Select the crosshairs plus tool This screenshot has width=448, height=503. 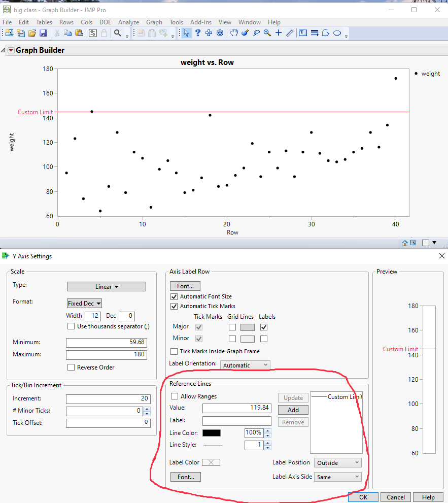(x=279, y=33)
